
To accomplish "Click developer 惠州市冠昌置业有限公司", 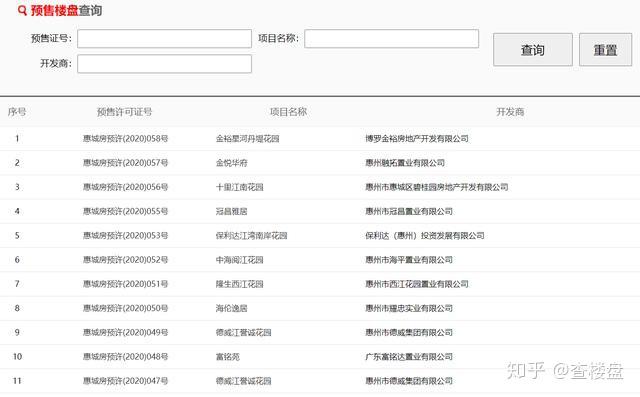I will 409,211.
